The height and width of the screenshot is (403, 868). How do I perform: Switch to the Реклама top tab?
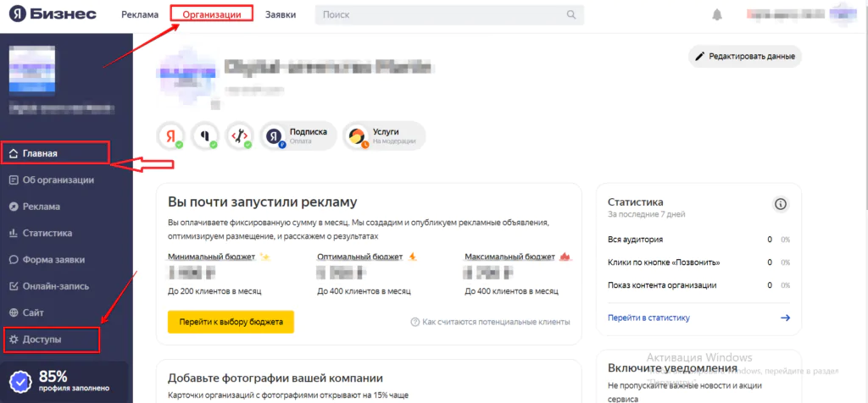[140, 15]
